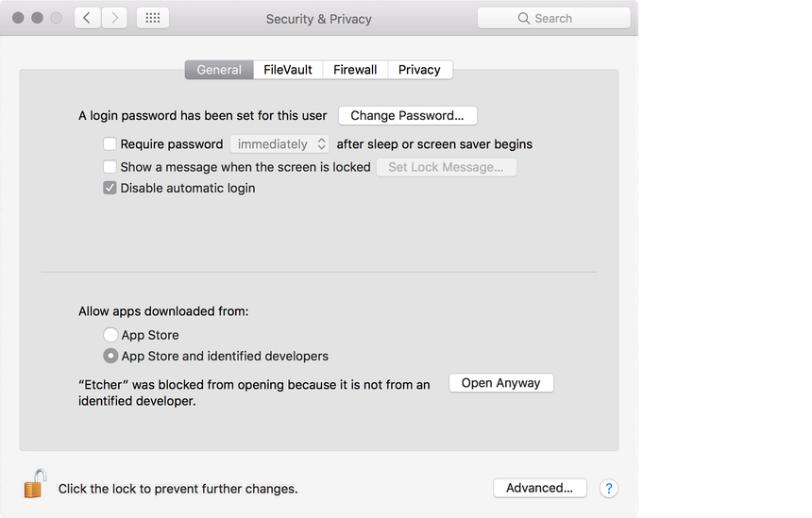The height and width of the screenshot is (518, 812).
Task: Select the App Store only radio button
Action: point(110,335)
